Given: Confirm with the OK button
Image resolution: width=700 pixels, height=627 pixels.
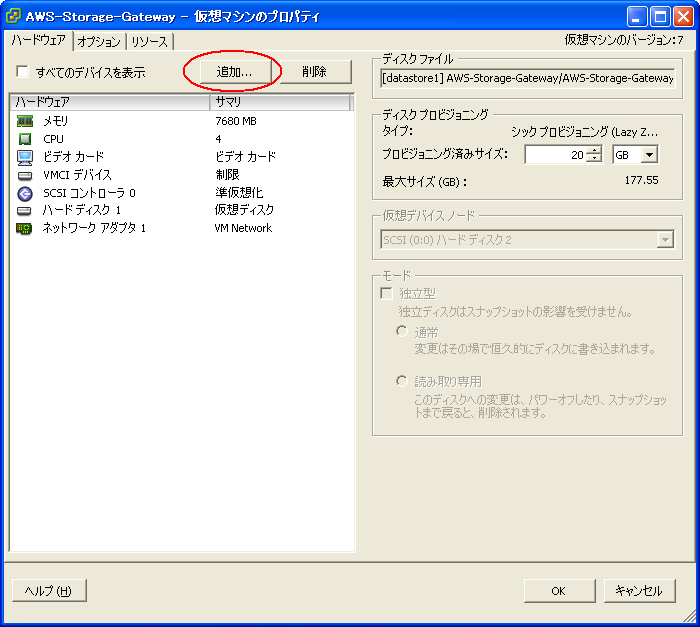Looking at the screenshot, I should (x=559, y=590).
